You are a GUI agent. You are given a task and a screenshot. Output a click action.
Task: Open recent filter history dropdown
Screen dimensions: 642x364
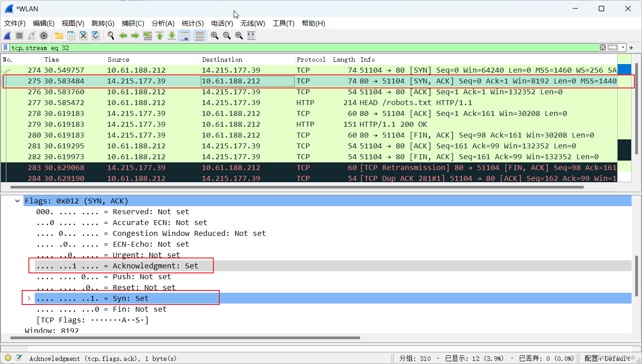click(623, 47)
